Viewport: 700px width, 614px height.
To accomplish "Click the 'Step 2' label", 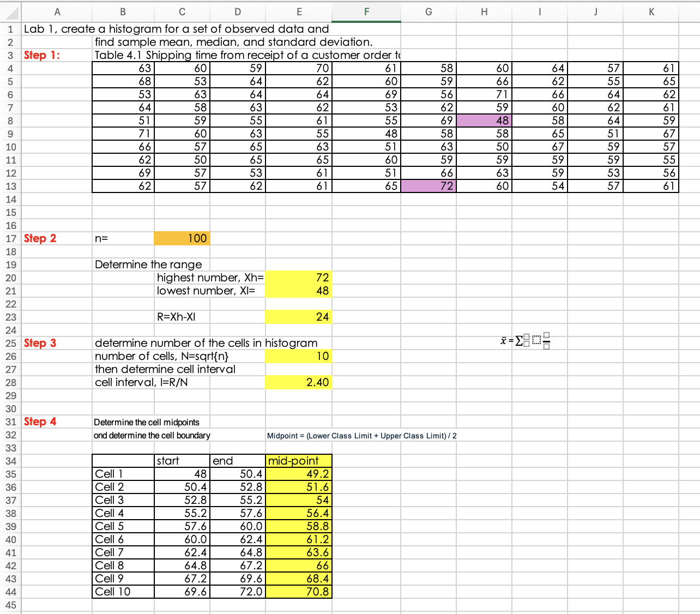I will (40, 238).
